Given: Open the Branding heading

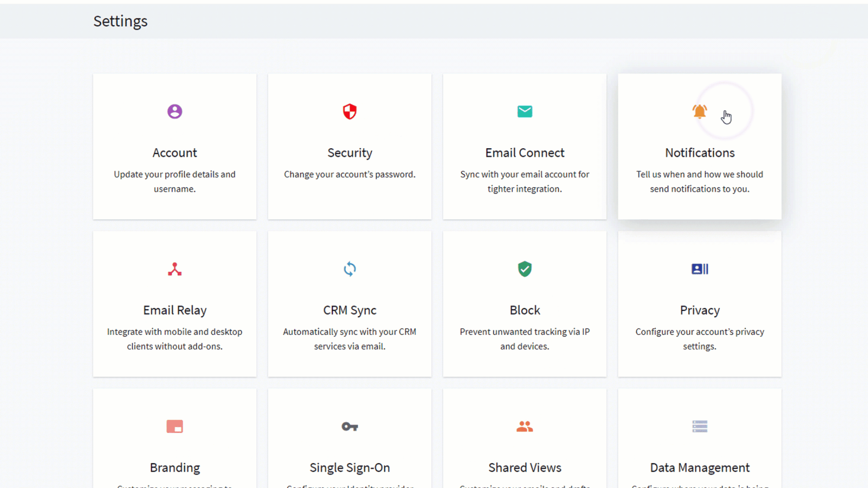Looking at the screenshot, I should coord(175,468).
